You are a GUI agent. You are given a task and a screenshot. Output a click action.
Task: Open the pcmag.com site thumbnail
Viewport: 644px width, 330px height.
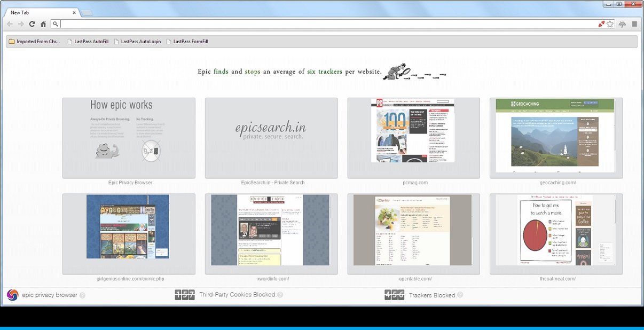click(414, 138)
